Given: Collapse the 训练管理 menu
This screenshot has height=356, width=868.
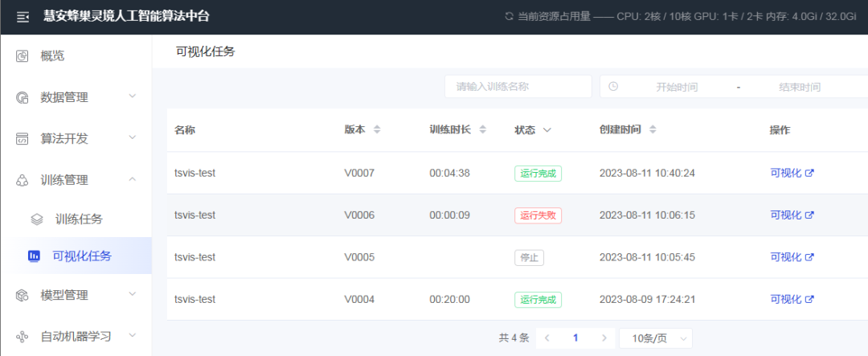Looking at the screenshot, I should pos(76,180).
